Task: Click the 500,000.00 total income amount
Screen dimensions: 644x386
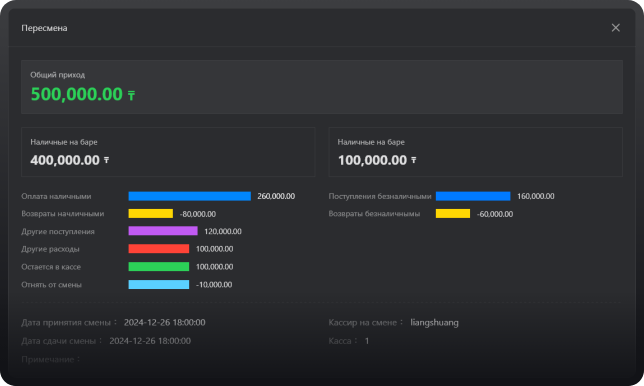Action: 77,94
